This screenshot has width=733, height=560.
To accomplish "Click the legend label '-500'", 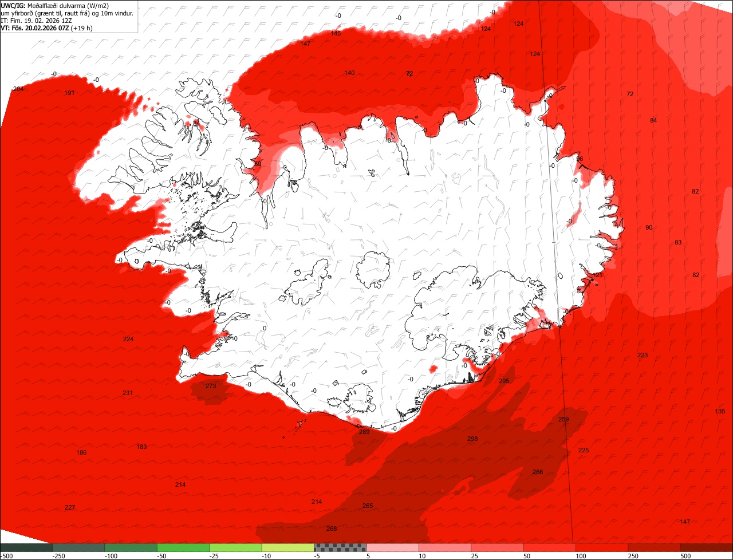I will coord(6,556).
